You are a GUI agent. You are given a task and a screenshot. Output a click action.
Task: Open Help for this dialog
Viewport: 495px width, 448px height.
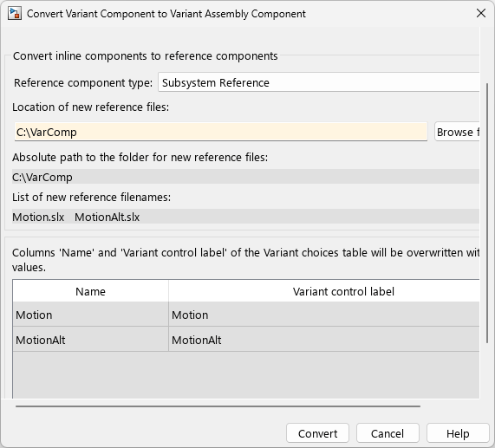458,433
